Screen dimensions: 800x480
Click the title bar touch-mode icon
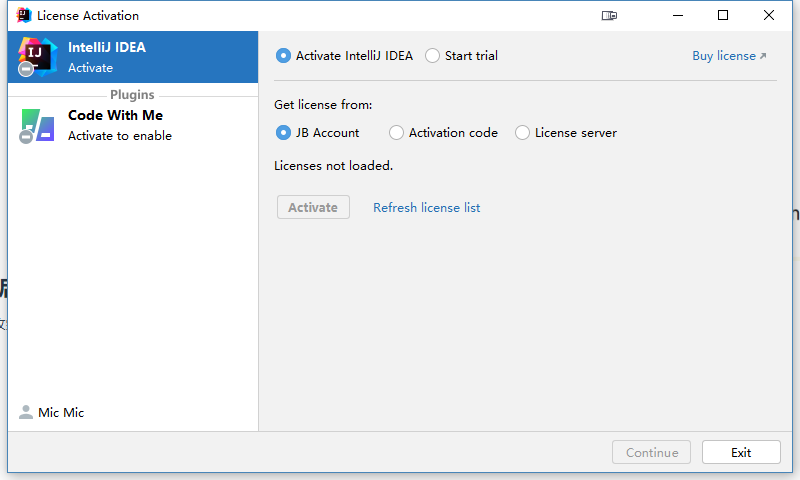pyautogui.click(x=609, y=16)
